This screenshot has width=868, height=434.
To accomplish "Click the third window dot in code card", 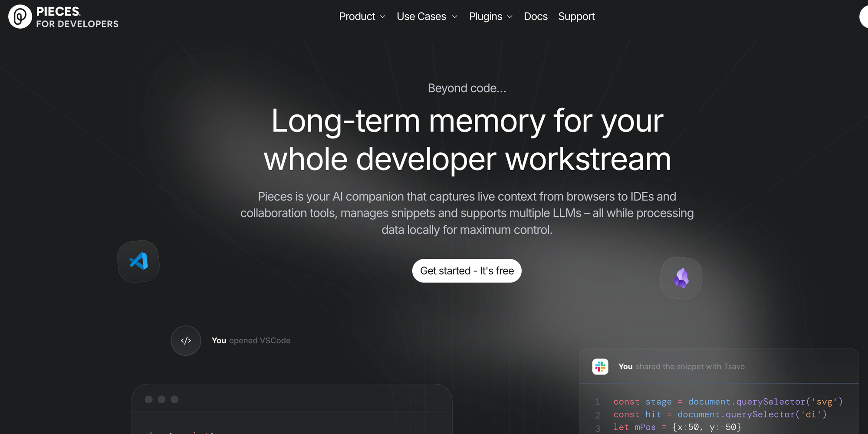I will pyautogui.click(x=174, y=399).
